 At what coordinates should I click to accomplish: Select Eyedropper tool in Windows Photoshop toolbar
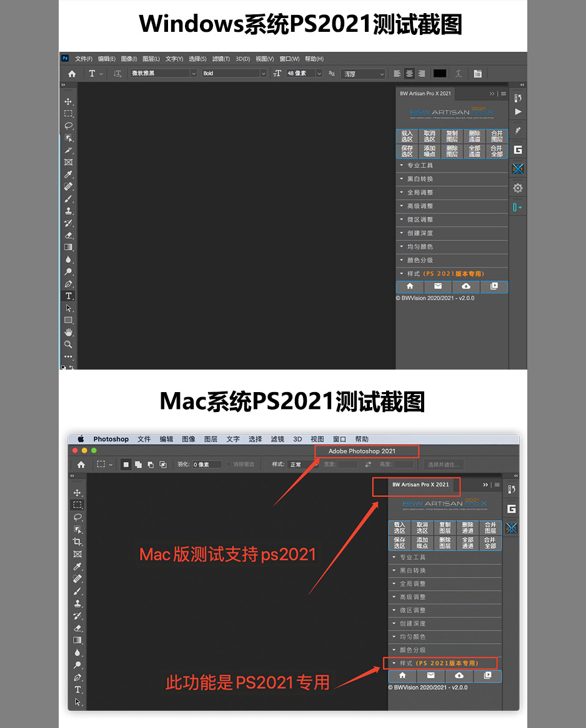[68, 175]
